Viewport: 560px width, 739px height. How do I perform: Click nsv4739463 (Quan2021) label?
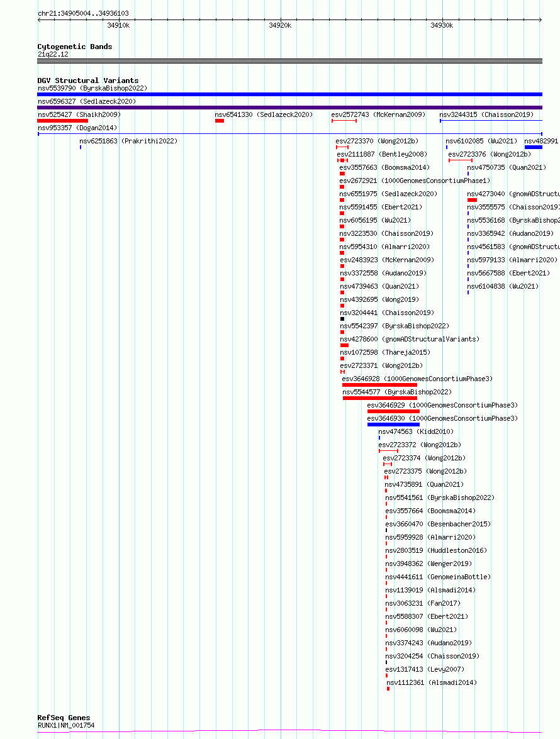tap(379, 286)
